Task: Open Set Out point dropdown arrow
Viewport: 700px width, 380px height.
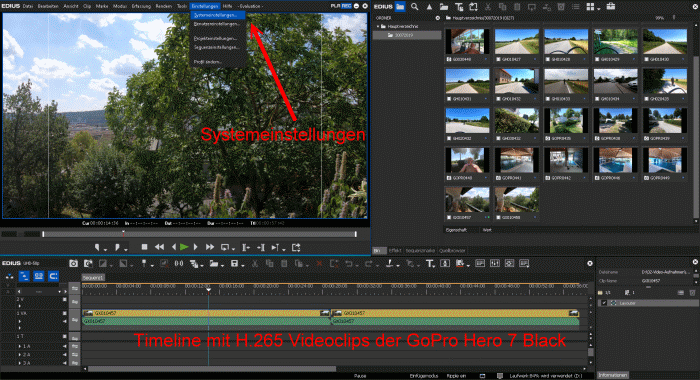Action: tap(126, 249)
